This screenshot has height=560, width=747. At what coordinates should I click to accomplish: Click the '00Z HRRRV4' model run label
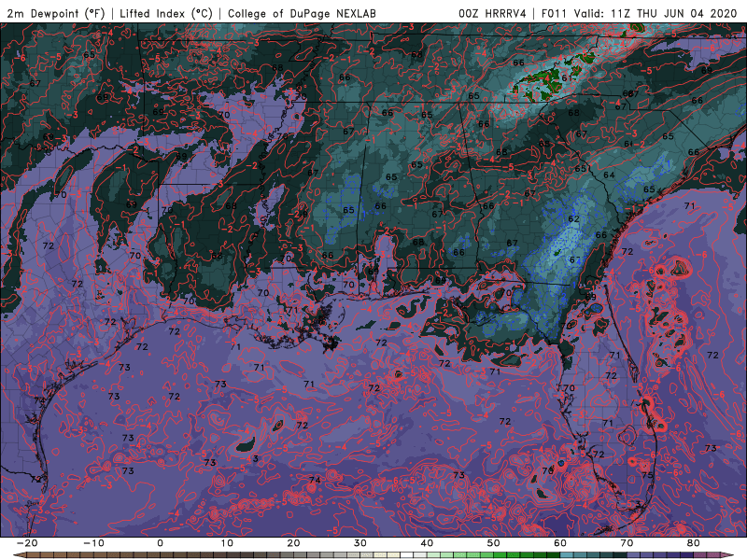point(492,13)
